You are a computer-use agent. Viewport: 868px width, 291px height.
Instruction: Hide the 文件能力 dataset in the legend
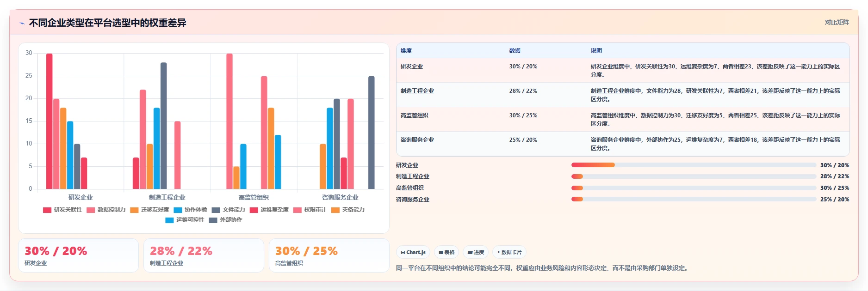(x=228, y=210)
